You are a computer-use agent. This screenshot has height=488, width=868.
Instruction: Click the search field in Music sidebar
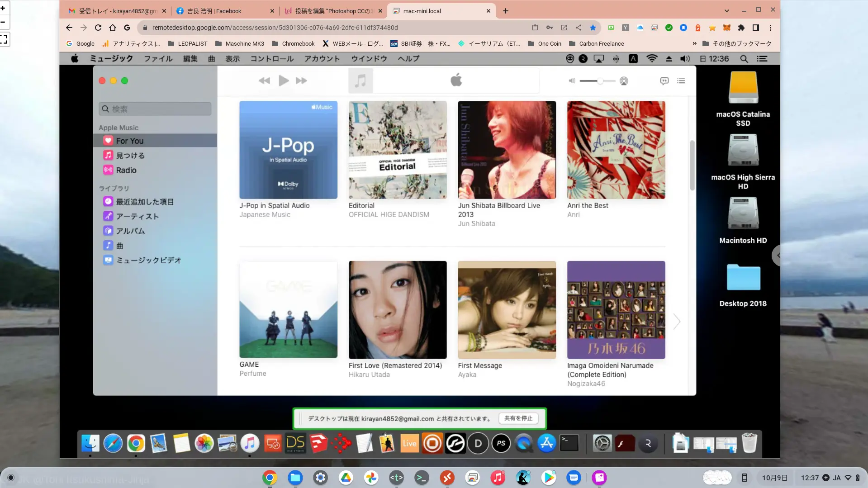155,109
